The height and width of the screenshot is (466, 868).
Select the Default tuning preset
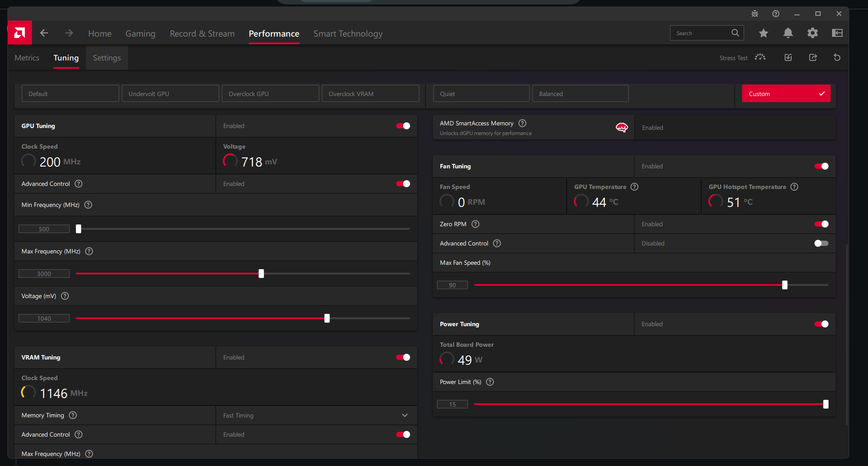click(x=70, y=94)
